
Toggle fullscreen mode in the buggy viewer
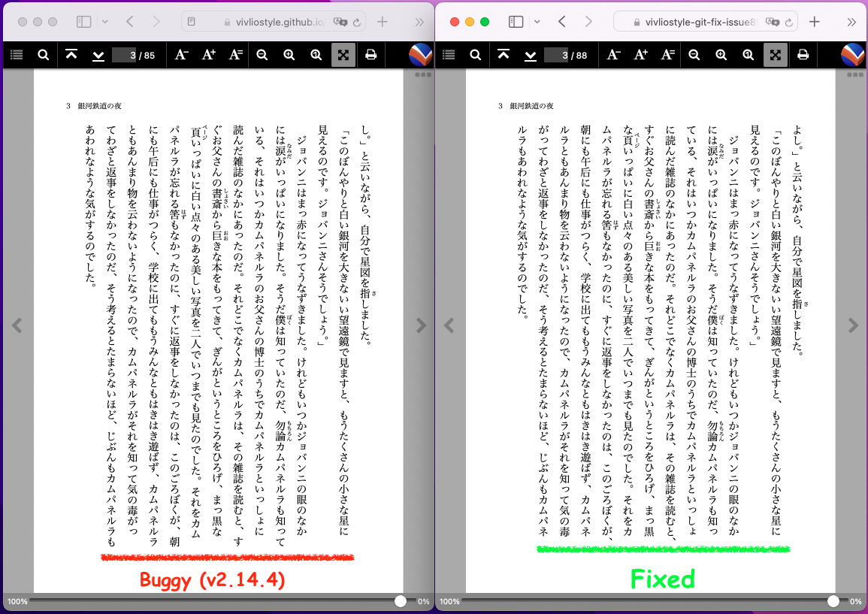(343, 54)
